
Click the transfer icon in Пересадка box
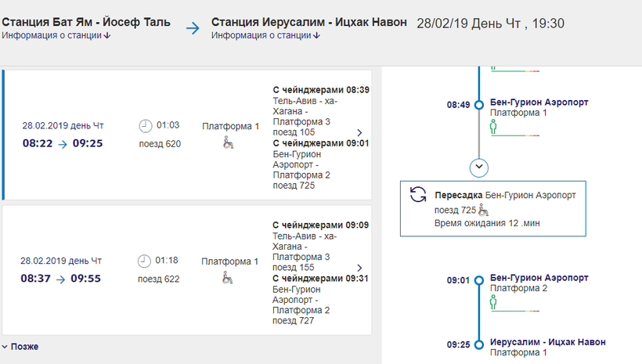418,195
